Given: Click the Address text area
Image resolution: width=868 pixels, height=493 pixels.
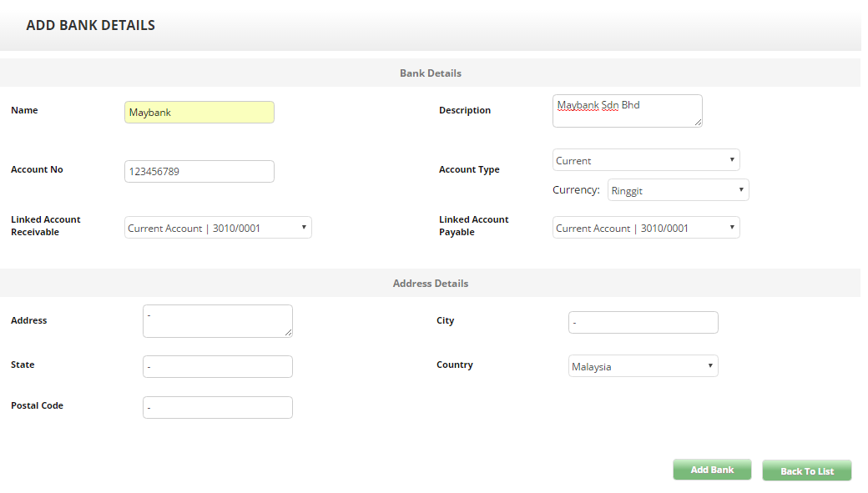Looking at the screenshot, I should (x=217, y=321).
